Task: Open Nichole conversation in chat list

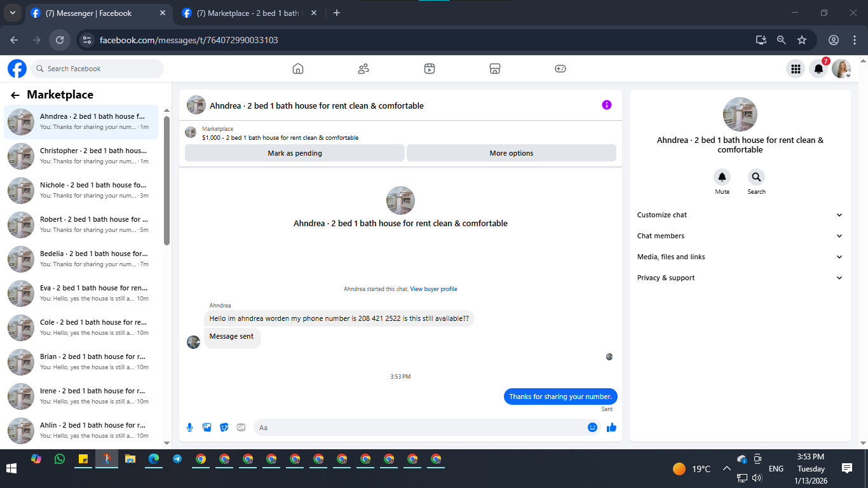Action: (x=81, y=191)
